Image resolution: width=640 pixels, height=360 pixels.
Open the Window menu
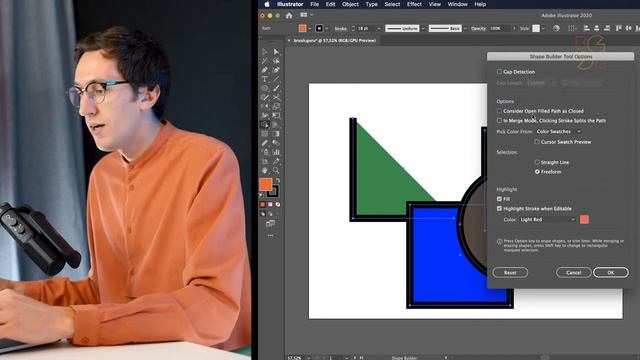coord(458,4)
